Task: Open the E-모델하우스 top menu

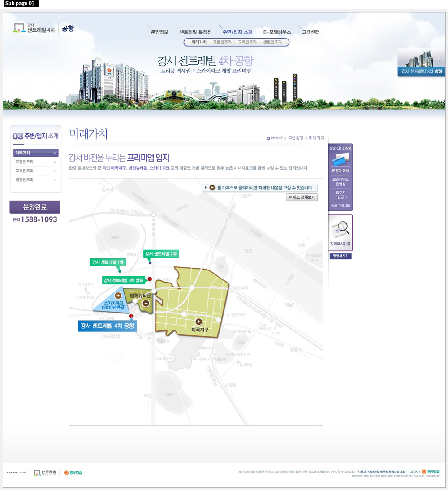Action: tap(277, 32)
